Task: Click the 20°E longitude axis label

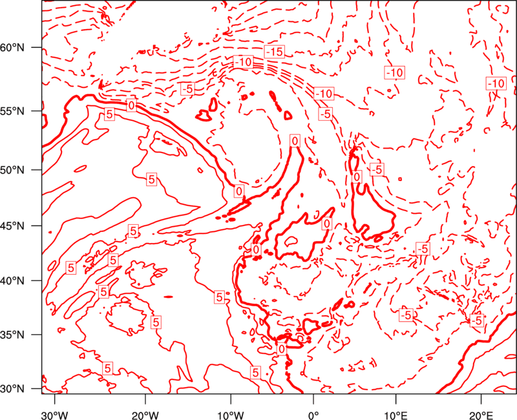Action: click(481, 415)
